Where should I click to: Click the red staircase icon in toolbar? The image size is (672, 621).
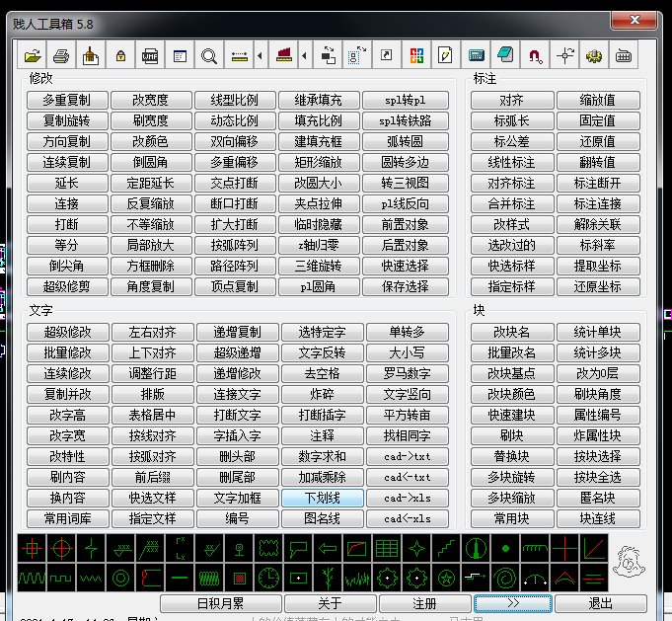[284, 55]
